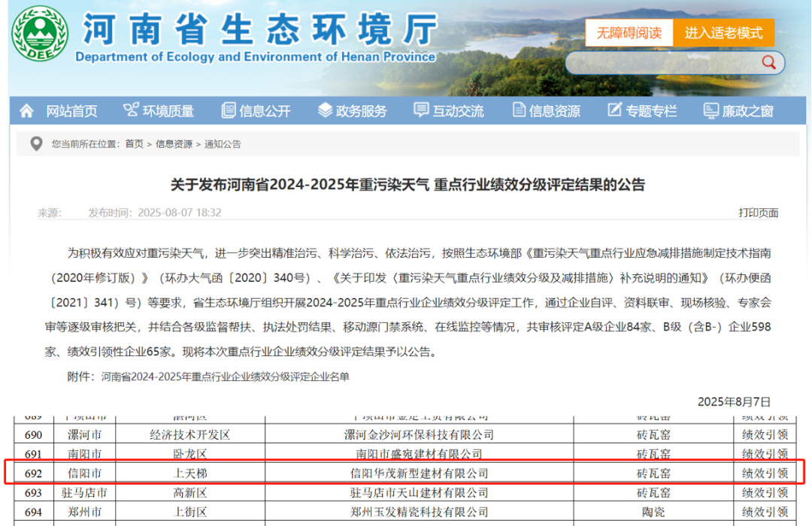This screenshot has width=812, height=526.
Task: Click inside the search input box
Action: (x=669, y=63)
